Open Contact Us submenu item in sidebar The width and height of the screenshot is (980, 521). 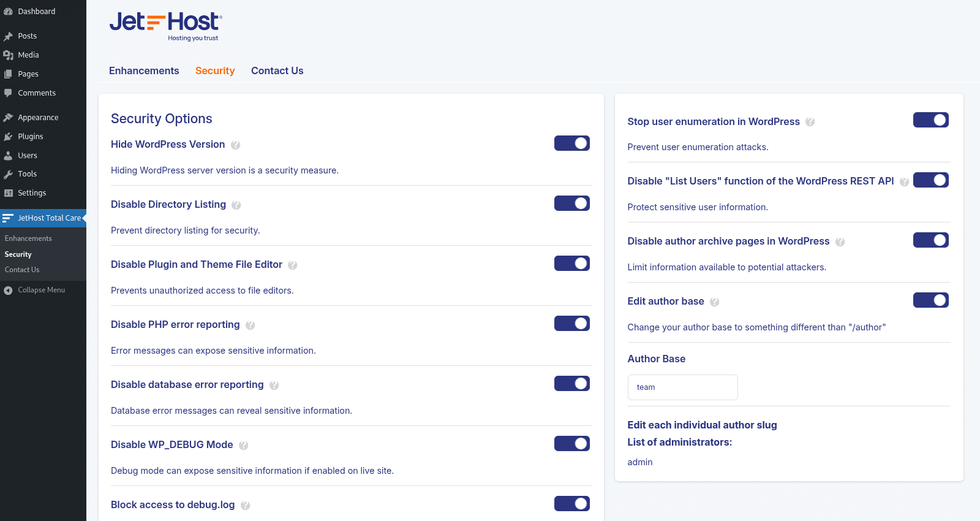click(22, 270)
